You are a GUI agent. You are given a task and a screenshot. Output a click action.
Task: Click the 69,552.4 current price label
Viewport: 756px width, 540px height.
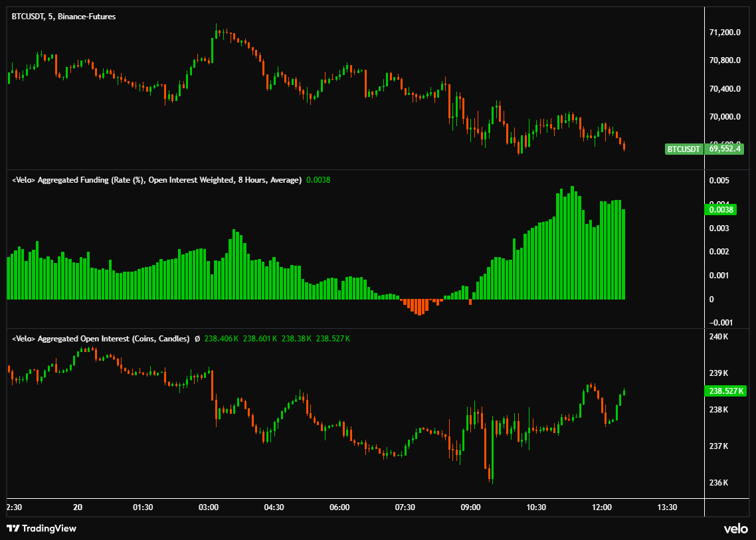[x=724, y=149]
